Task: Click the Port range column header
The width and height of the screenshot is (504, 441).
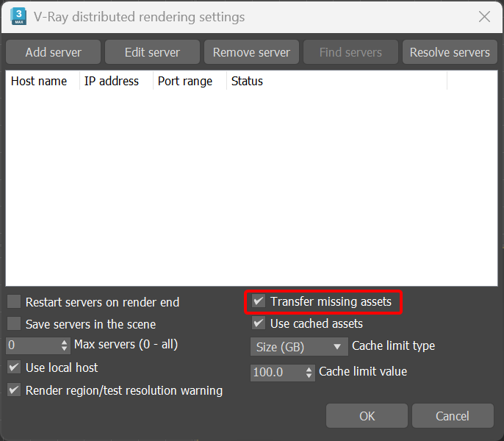Action: [x=190, y=81]
